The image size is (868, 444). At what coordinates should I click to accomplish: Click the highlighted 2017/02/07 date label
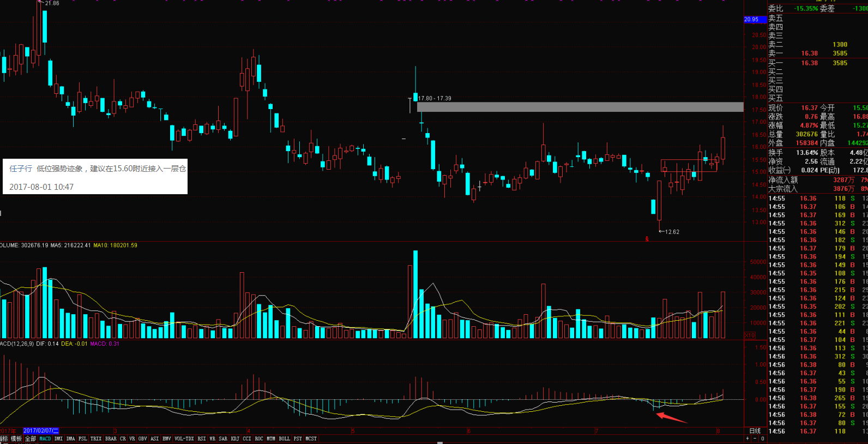tap(40, 431)
